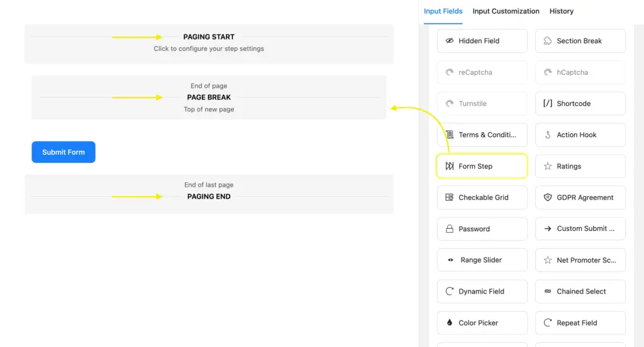Screen dimensions: 644x347
Task: Select the GDPR Agreement shield icon
Action: (548, 197)
